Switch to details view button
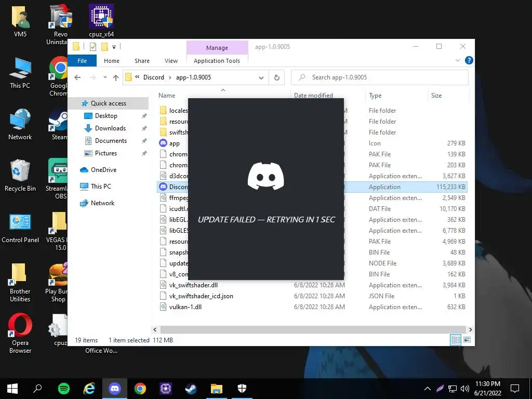This screenshot has width=532, height=399. click(456, 340)
